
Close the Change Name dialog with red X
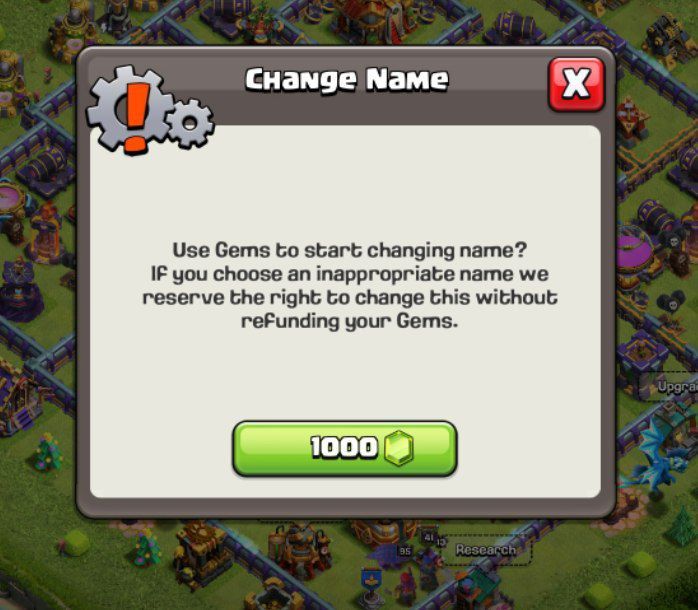576,84
